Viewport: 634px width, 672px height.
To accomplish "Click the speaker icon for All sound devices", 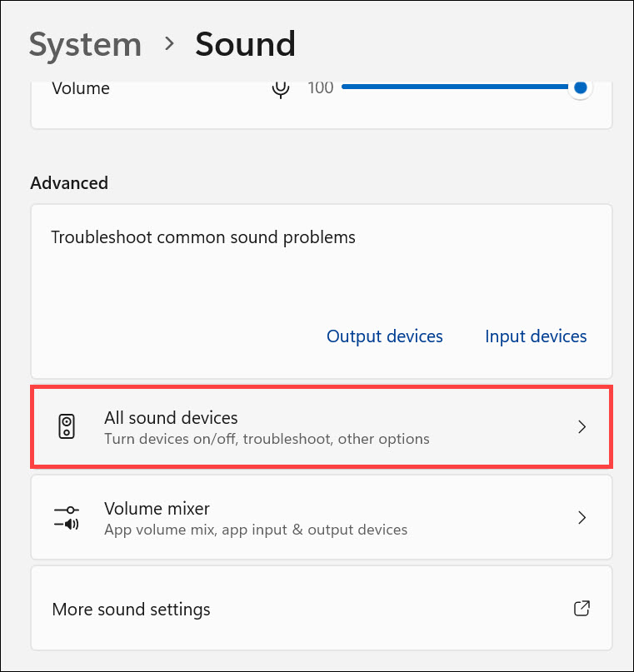I will (x=67, y=426).
